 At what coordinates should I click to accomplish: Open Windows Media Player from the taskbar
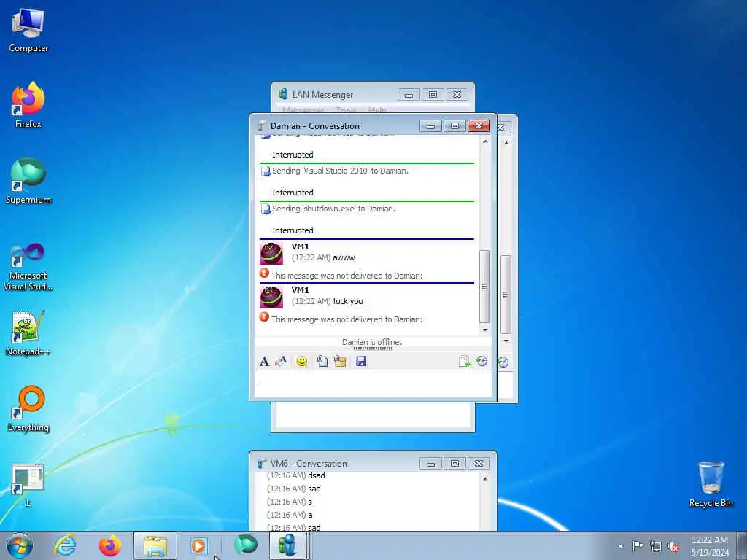(200, 545)
